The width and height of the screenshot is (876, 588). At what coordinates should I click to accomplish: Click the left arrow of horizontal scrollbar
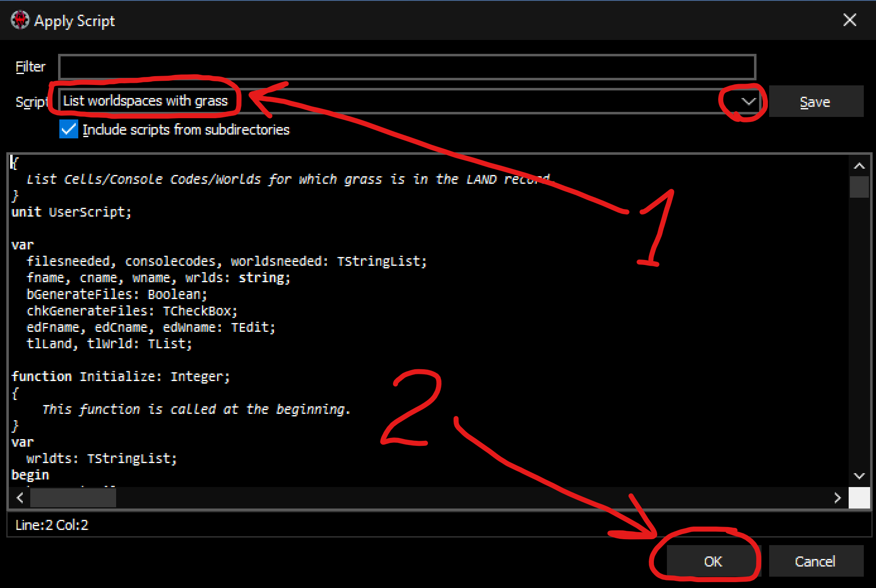20,498
